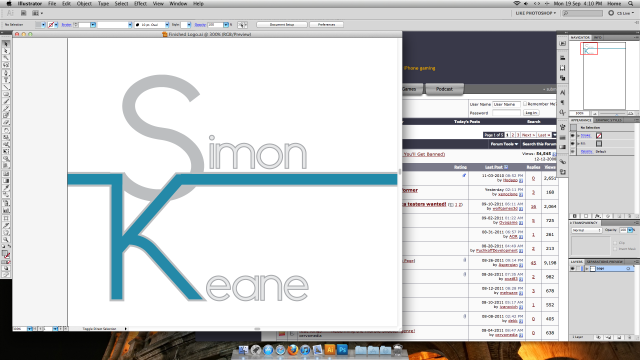Toggle Fill visibility eye in Appearance panel
Image resolution: width=640 pixels, height=360 pixels.
point(573,144)
